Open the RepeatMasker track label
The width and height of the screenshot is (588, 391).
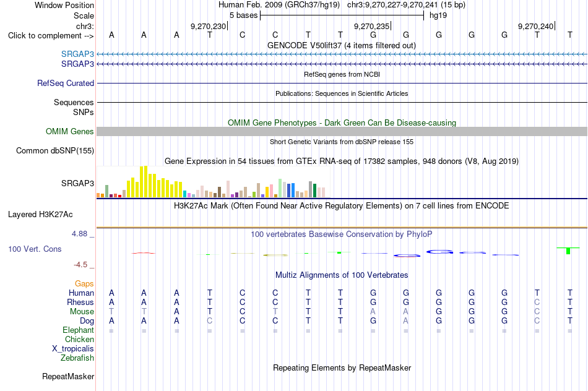point(68,377)
